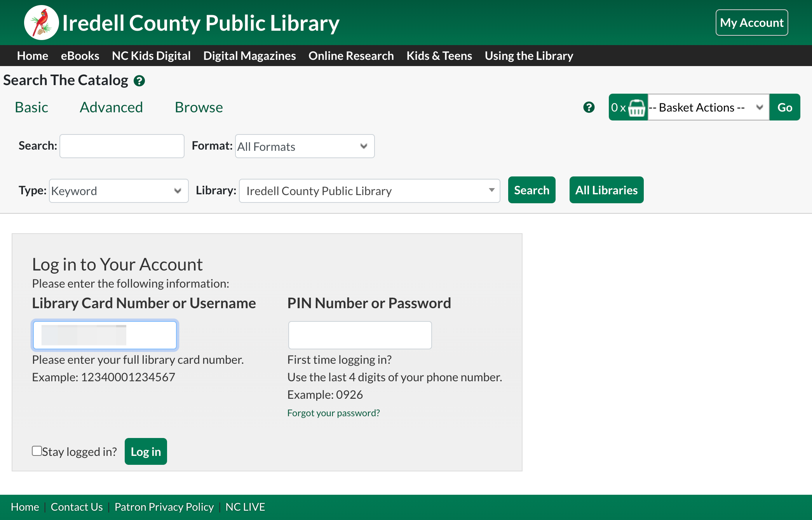Open Online Research menu item
The width and height of the screenshot is (812, 520).
pos(351,56)
